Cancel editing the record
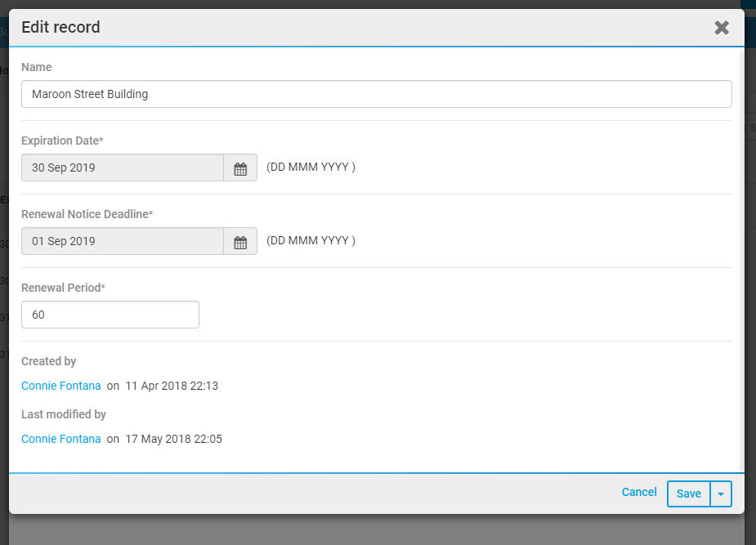Viewport: 756px width, 545px height. (x=639, y=492)
